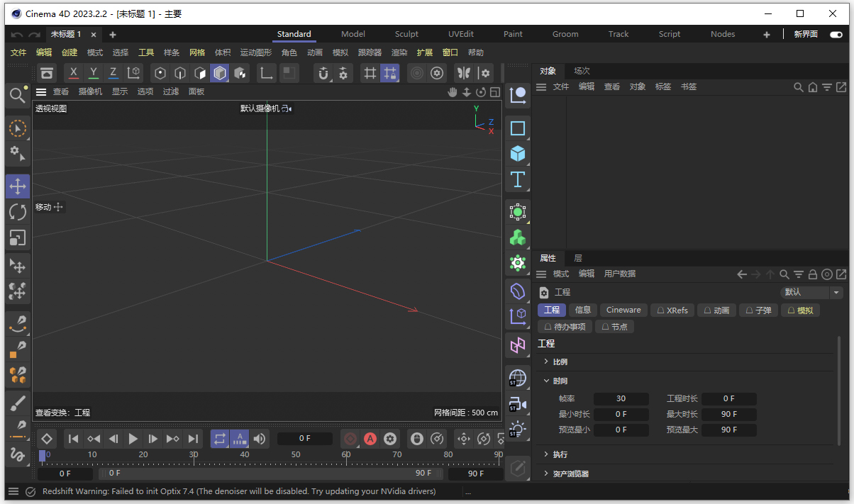Select the Move tool in left toolbar
Viewport: 854px width, 504px height.
(x=18, y=186)
